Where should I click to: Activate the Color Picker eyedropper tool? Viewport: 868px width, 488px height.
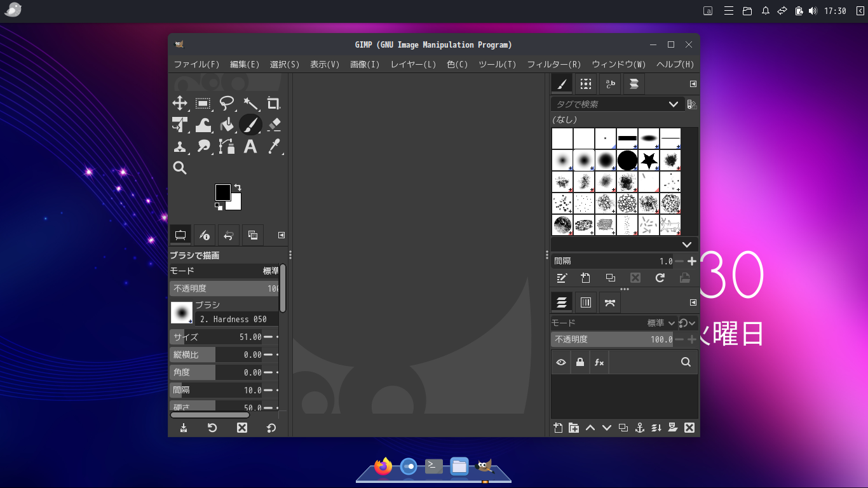pyautogui.click(x=274, y=146)
